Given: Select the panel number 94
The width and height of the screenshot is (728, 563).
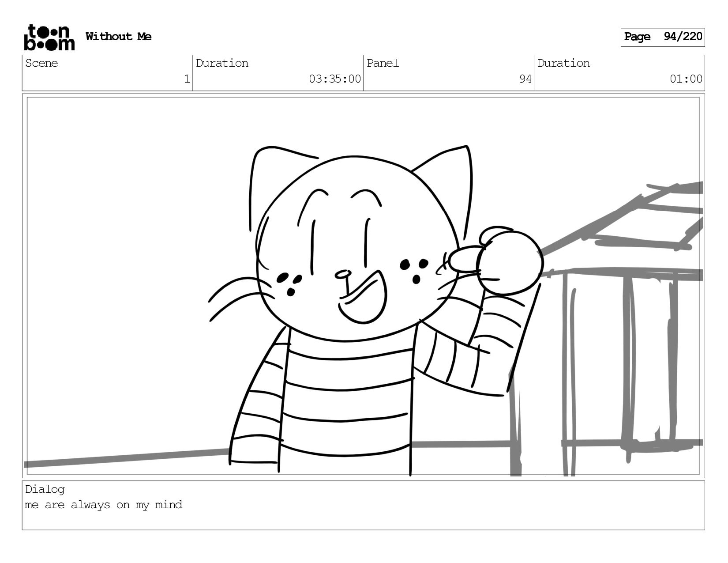Looking at the screenshot, I should click(525, 79).
